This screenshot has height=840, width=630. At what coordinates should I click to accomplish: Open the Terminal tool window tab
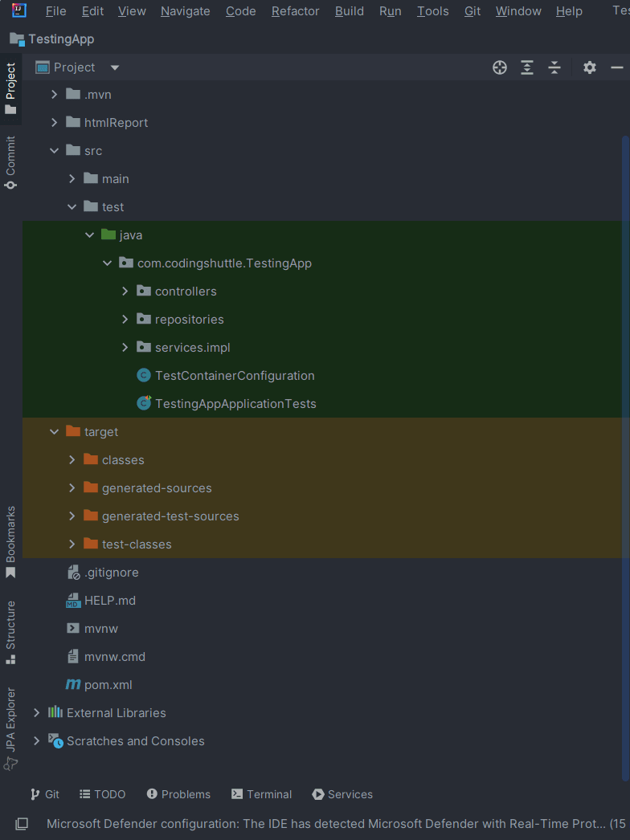(262, 794)
